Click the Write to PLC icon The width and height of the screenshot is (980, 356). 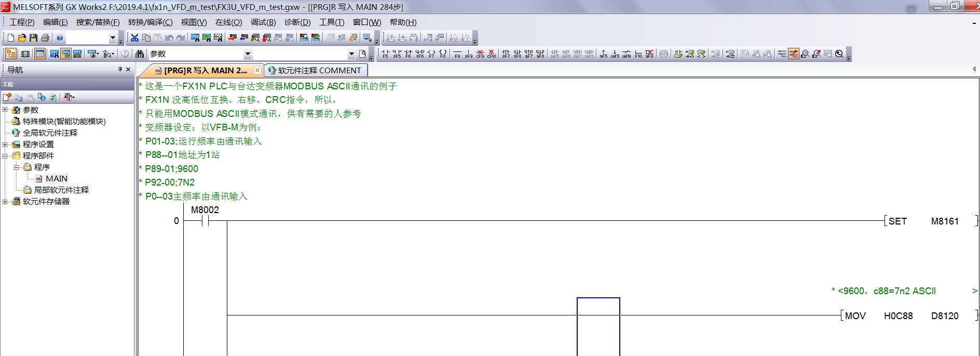(x=232, y=38)
